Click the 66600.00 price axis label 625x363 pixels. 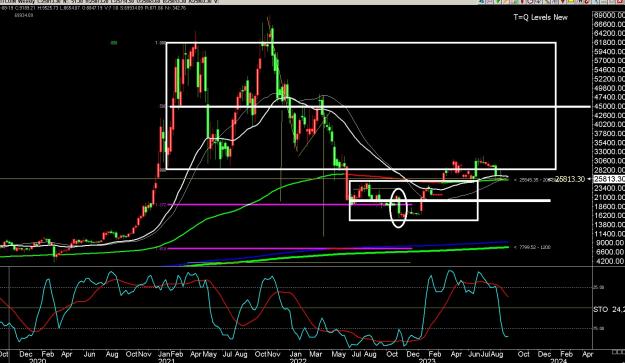point(609,24)
